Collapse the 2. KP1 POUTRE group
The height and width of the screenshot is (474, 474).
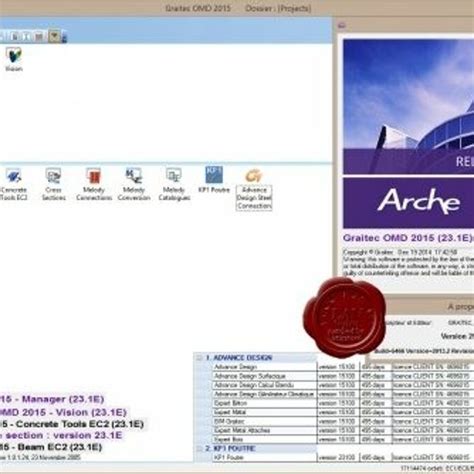199,448
